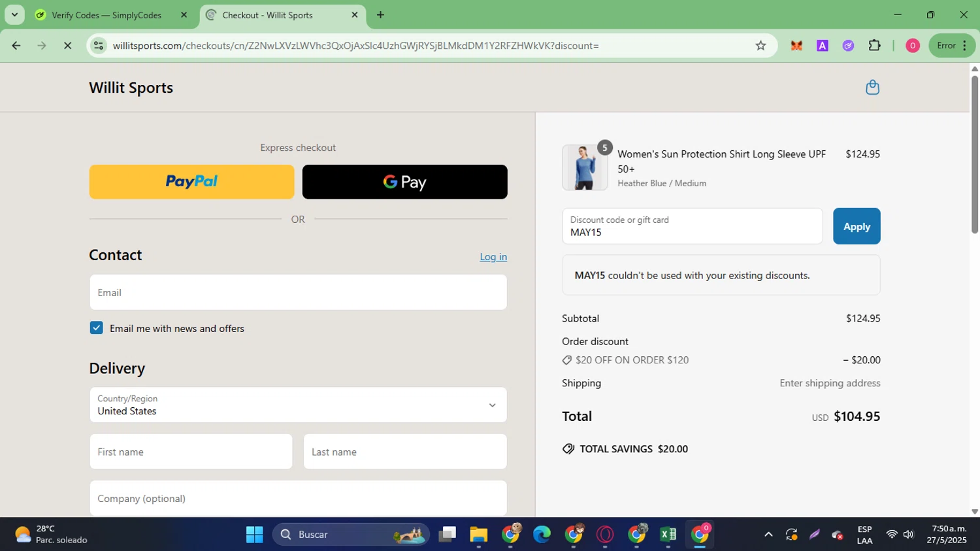Close the Checkout tab
The image size is (980, 551).
click(355, 15)
